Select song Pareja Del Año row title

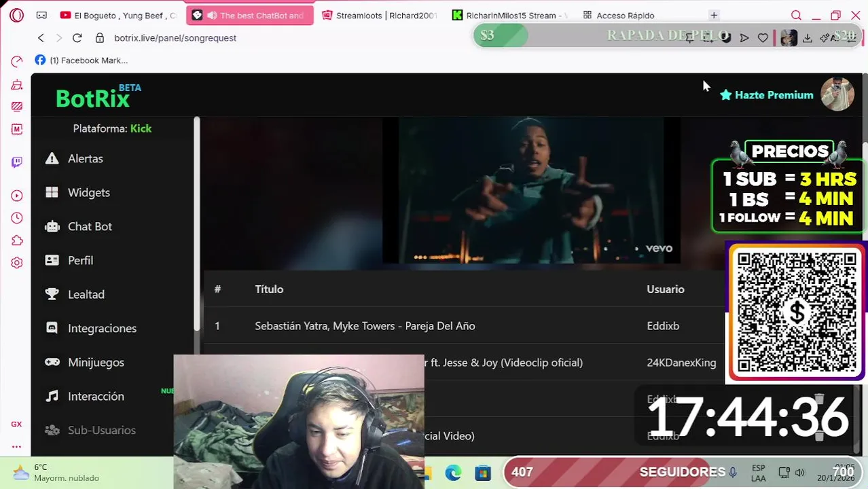coord(365,326)
